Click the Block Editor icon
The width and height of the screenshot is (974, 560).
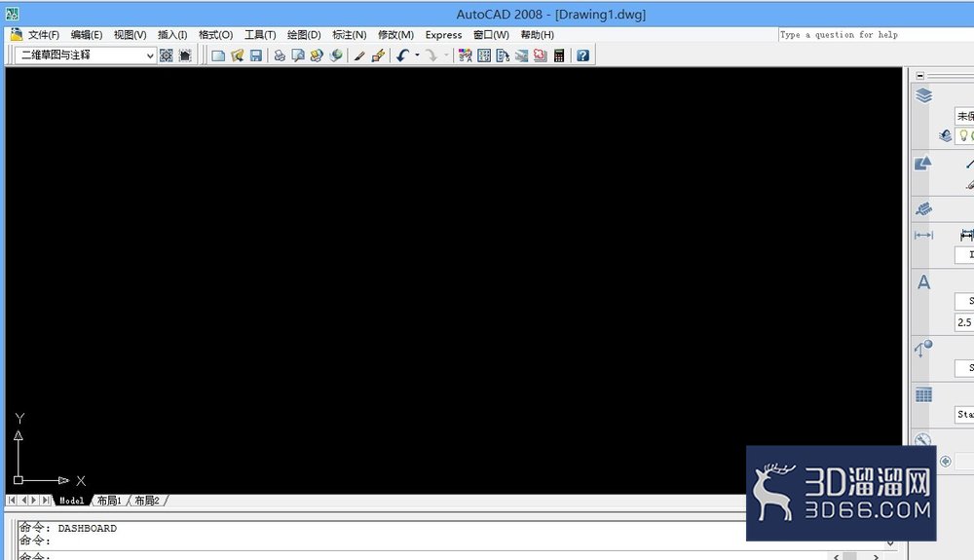pyautogui.click(x=378, y=56)
